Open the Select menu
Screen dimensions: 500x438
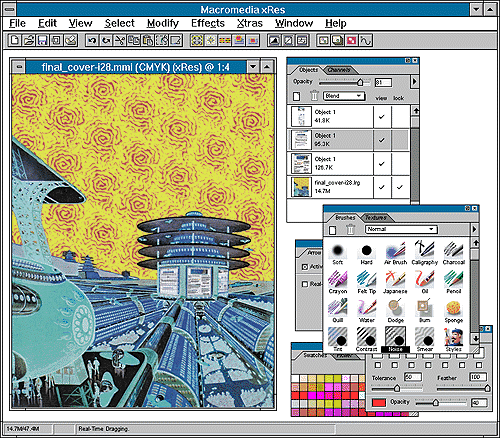119,23
